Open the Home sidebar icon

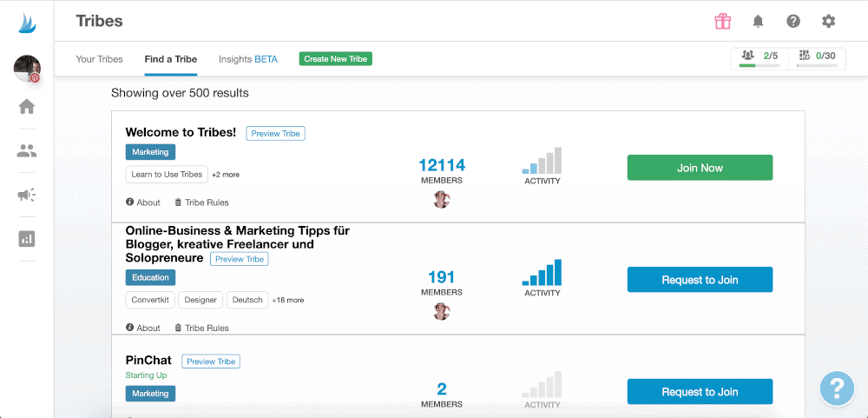[27, 107]
